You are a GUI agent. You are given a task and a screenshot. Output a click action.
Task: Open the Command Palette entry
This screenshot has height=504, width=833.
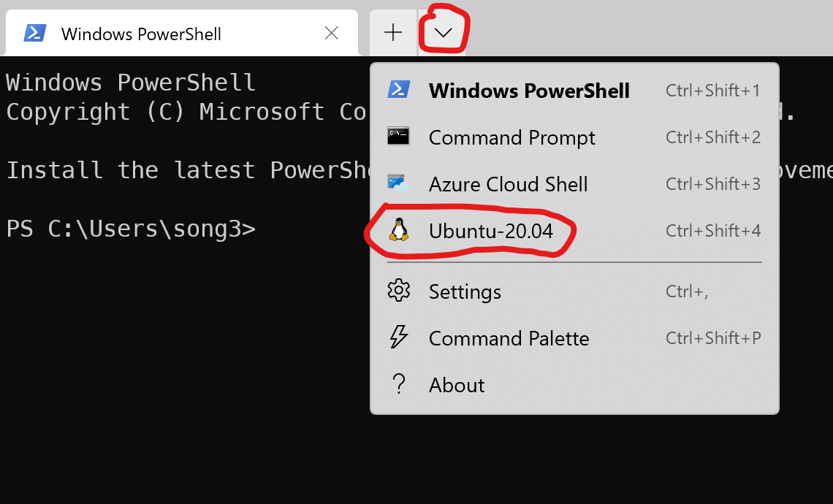point(509,339)
